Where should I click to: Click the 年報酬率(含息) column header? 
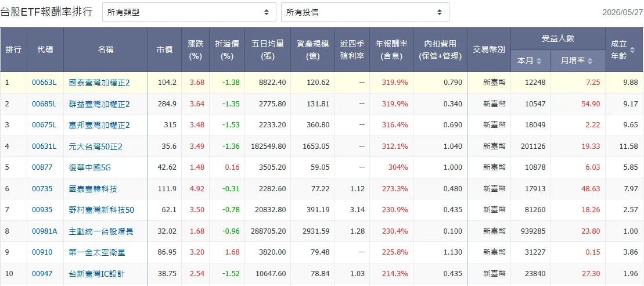coord(391,50)
